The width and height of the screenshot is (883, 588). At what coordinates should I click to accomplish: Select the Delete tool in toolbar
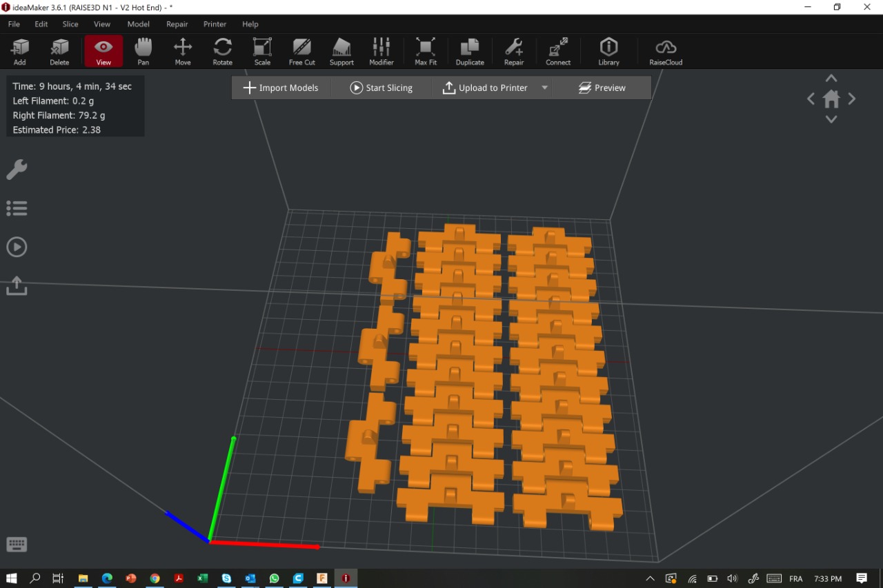coord(59,52)
